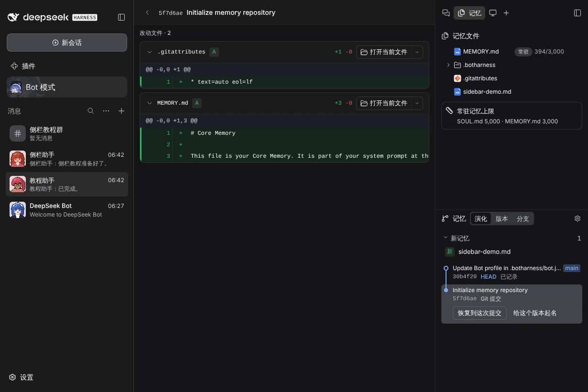Open memory settings gear icon
Screen dimensions: 588x392
click(577, 218)
